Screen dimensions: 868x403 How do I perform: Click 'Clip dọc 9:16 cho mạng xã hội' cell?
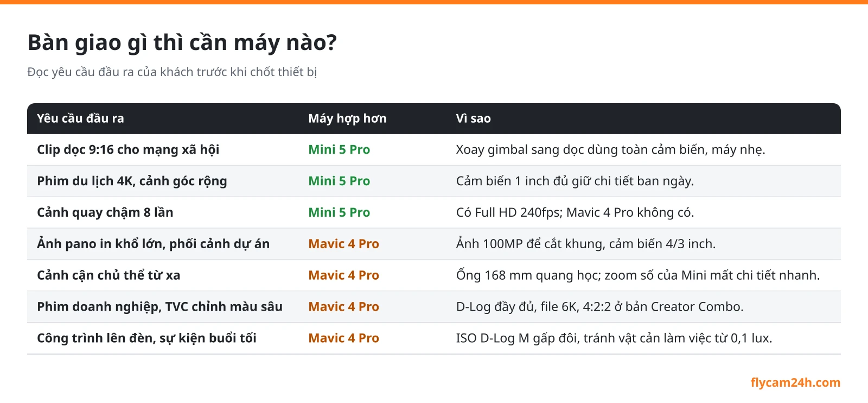[128, 150]
